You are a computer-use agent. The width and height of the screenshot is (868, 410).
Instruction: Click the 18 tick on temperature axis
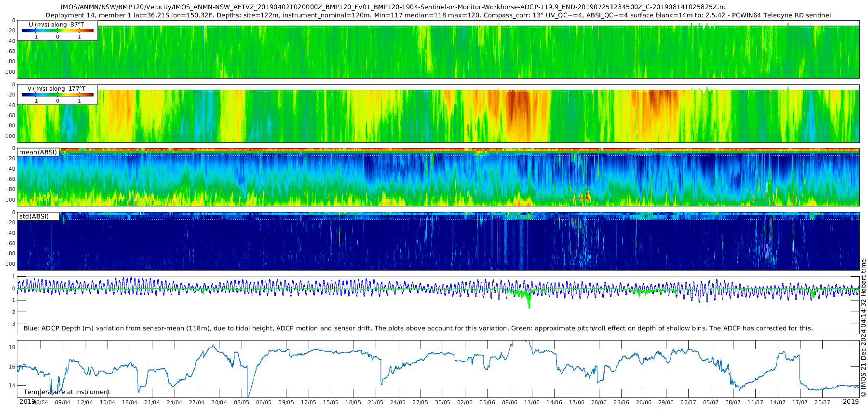click(12, 347)
